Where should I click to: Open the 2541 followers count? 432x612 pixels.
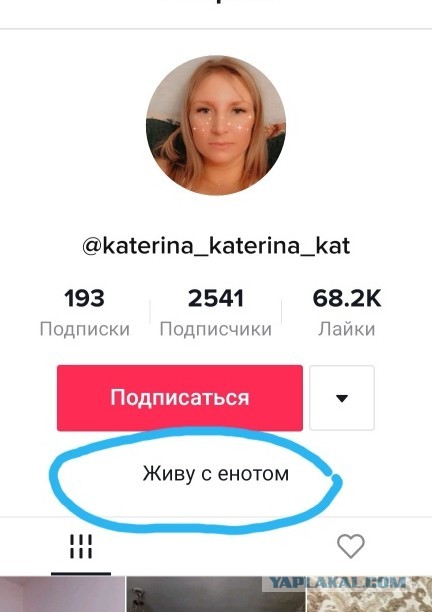(216, 299)
